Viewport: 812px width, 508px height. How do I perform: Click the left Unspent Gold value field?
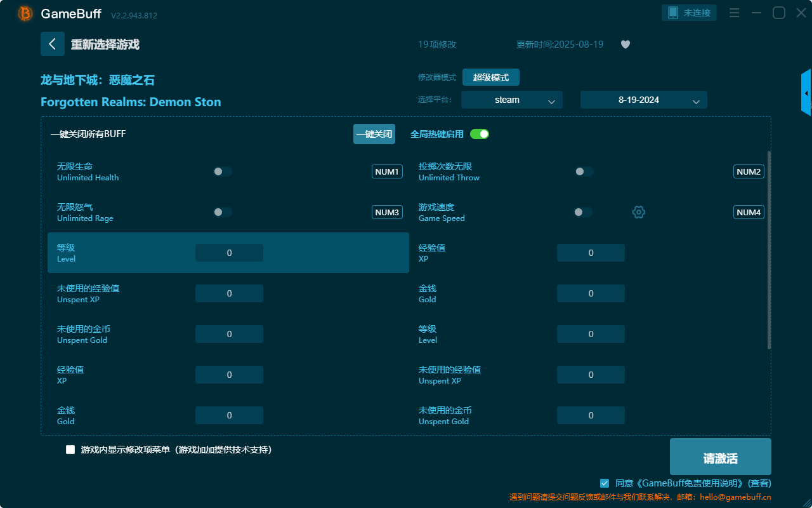229,334
